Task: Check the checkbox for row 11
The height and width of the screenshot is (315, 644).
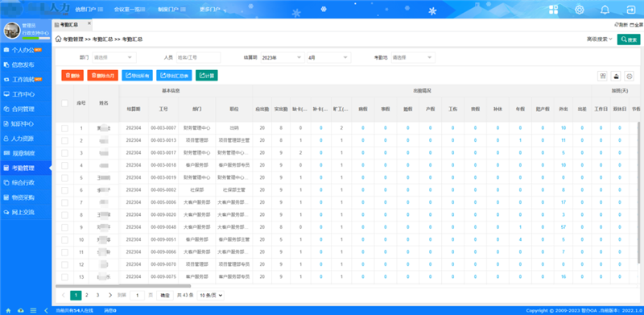Action: (x=64, y=251)
